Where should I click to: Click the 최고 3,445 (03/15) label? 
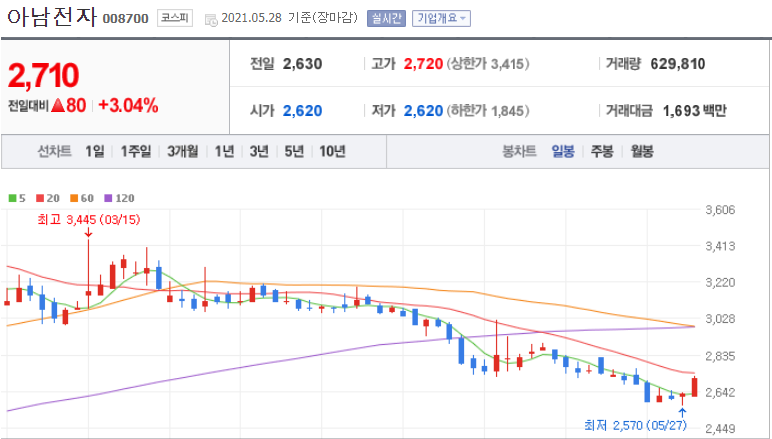coord(89,220)
